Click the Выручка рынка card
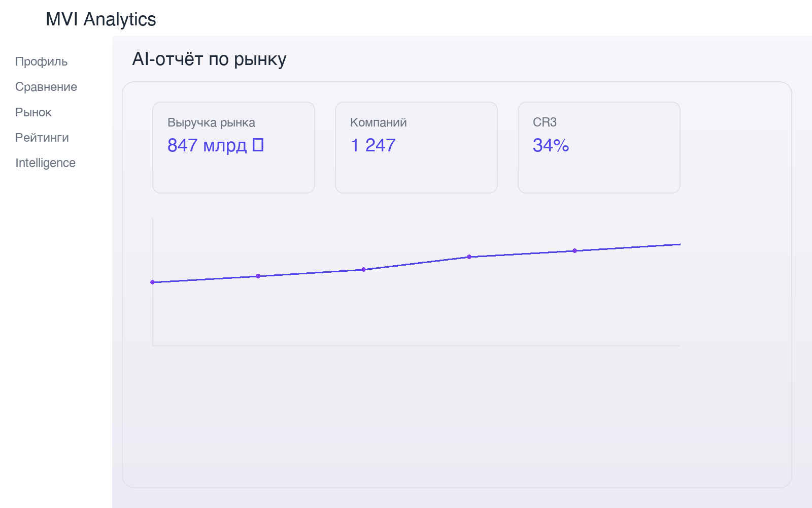The height and width of the screenshot is (508, 812). pos(233,147)
